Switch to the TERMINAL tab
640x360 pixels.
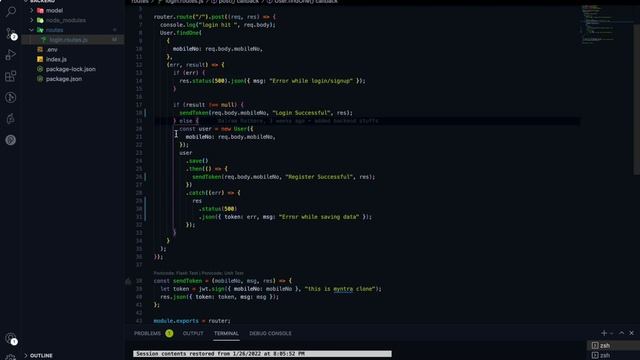point(226,333)
